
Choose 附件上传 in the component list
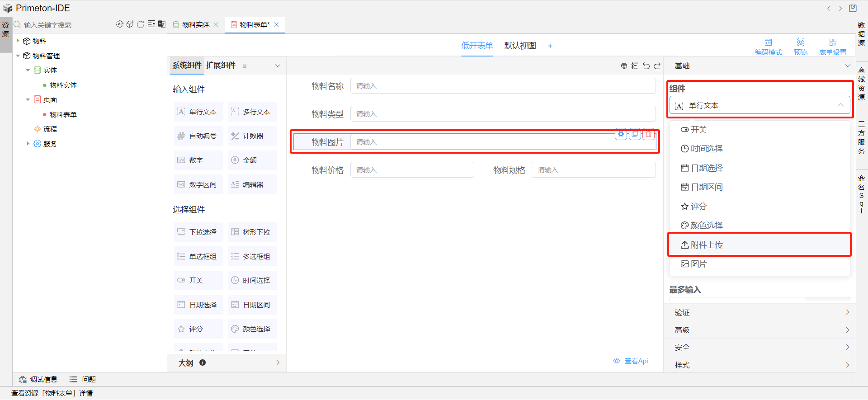point(707,245)
